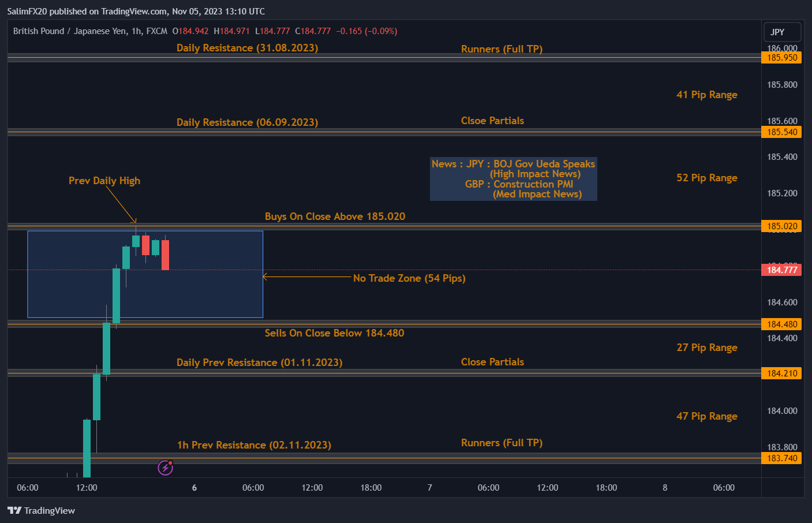Click the last red candle on chart

point(165,255)
